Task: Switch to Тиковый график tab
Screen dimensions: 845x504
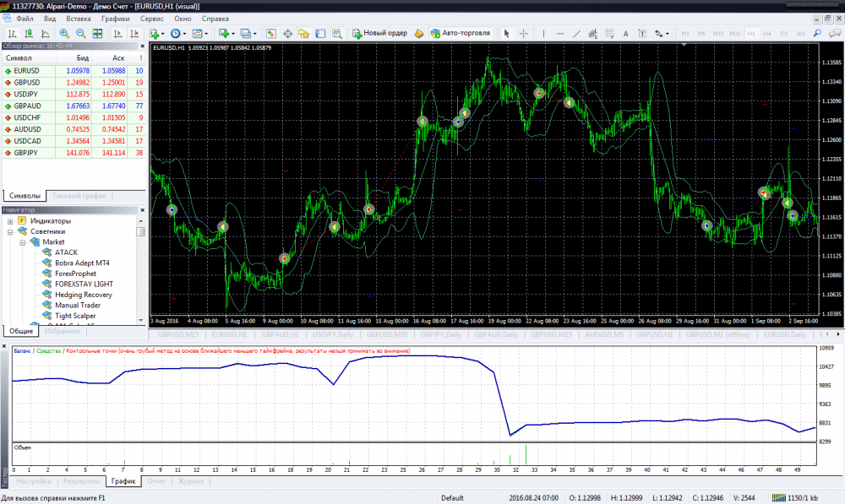Action: tap(79, 196)
